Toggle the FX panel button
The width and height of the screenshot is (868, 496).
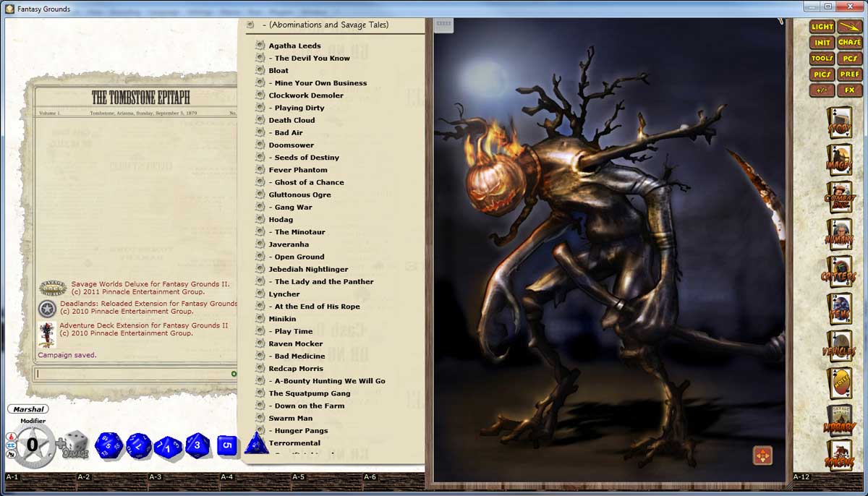coord(850,90)
